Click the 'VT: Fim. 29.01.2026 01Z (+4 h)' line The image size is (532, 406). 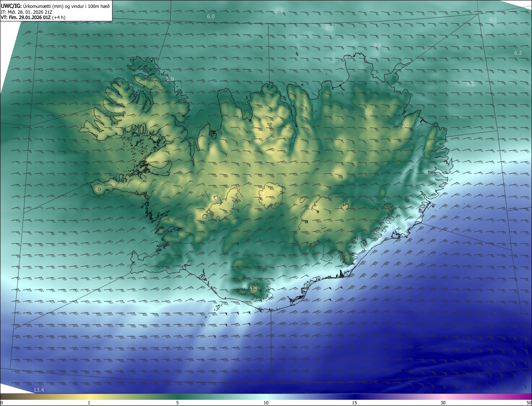click(33, 17)
